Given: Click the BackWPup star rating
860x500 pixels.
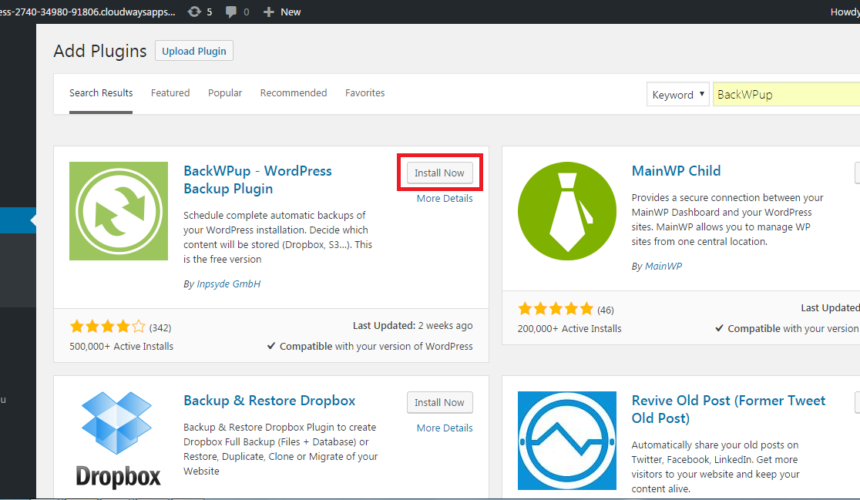Looking at the screenshot, I should coord(108,327).
